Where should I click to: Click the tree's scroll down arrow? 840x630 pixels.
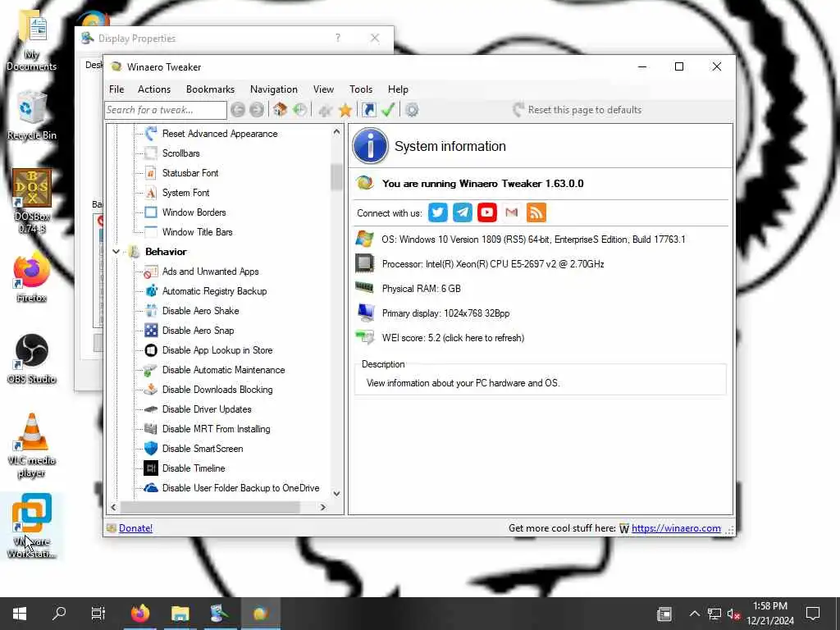(x=336, y=494)
